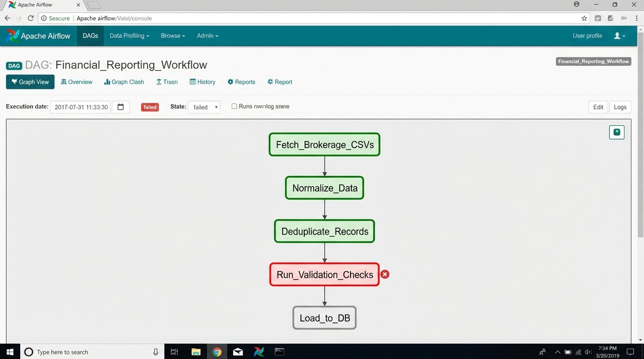The height and width of the screenshot is (359, 644).
Task: Click the Edit button
Action: (x=598, y=107)
